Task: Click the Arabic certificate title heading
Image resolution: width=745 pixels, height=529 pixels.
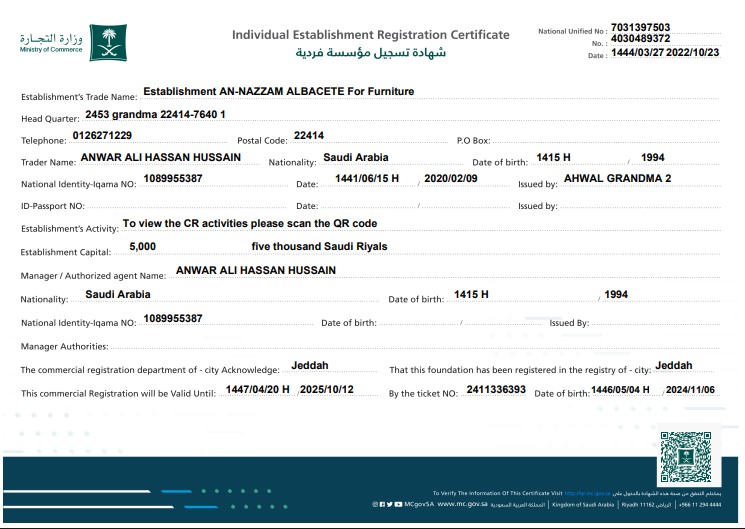Action: [371, 52]
